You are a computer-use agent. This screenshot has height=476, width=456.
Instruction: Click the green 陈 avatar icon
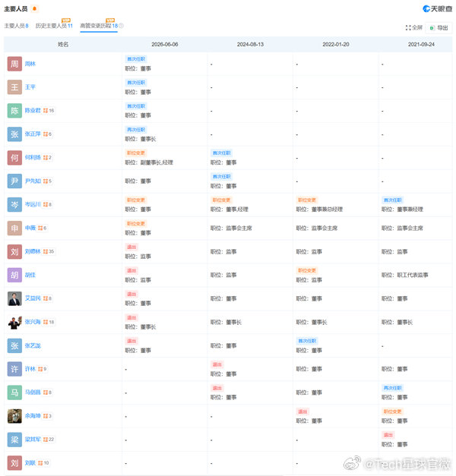(x=14, y=111)
